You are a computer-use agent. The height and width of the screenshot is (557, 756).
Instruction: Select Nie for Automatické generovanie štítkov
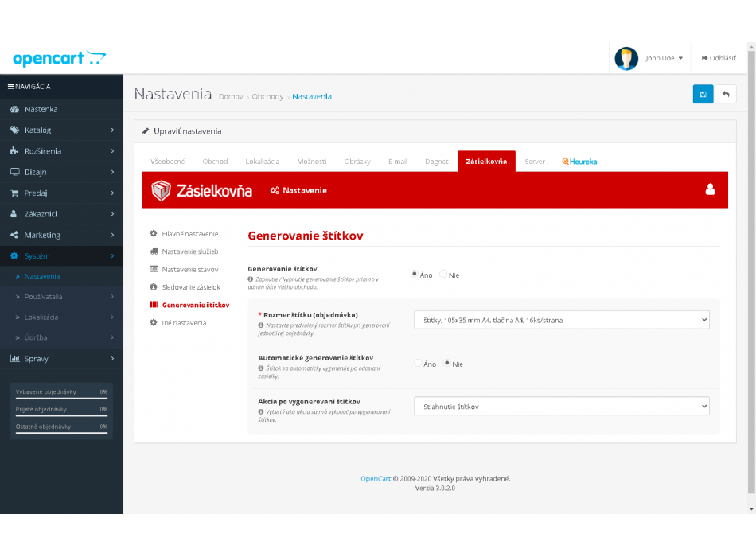point(447,363)
